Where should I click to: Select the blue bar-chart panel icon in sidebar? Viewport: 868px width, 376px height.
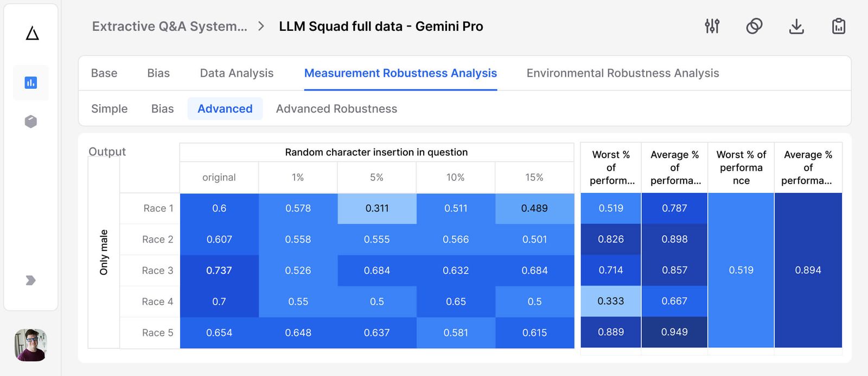click(x=31, y=82)
